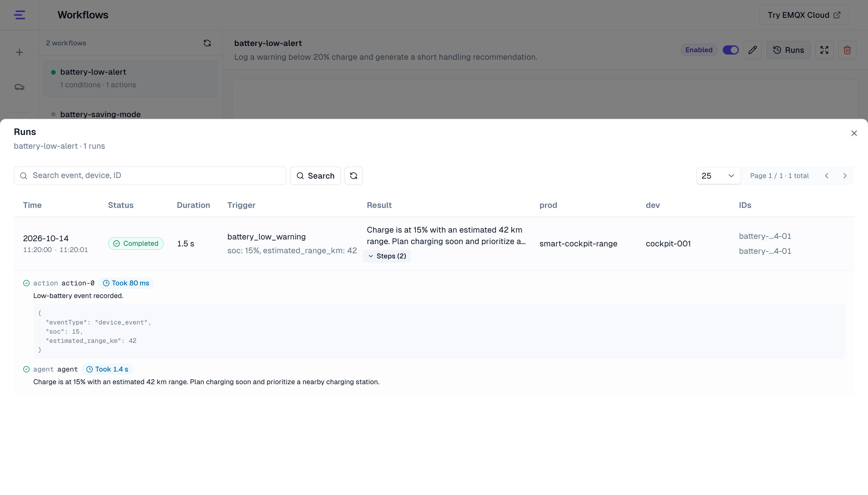Click the fullscreen expand icon
This screenshot has width=868, height=495.
click(x=824, y=50)
